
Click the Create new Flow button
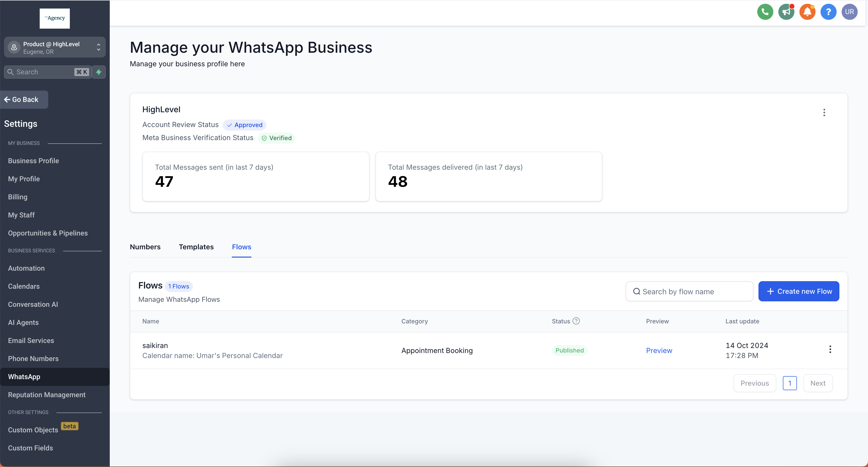click(799, 291)
